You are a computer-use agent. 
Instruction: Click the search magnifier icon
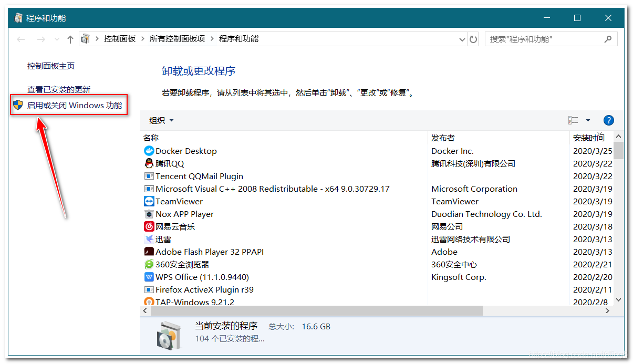click(x=608, y=39)
